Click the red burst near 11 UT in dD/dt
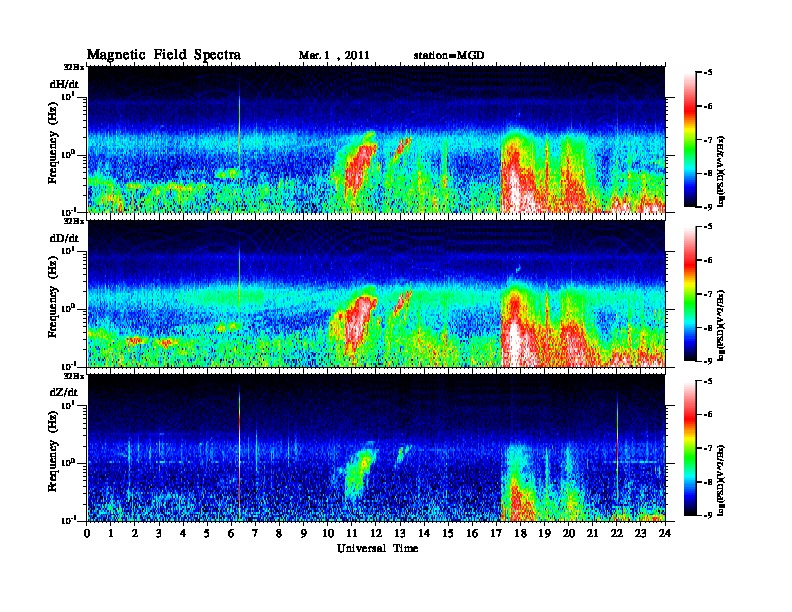 click(359, 323)
